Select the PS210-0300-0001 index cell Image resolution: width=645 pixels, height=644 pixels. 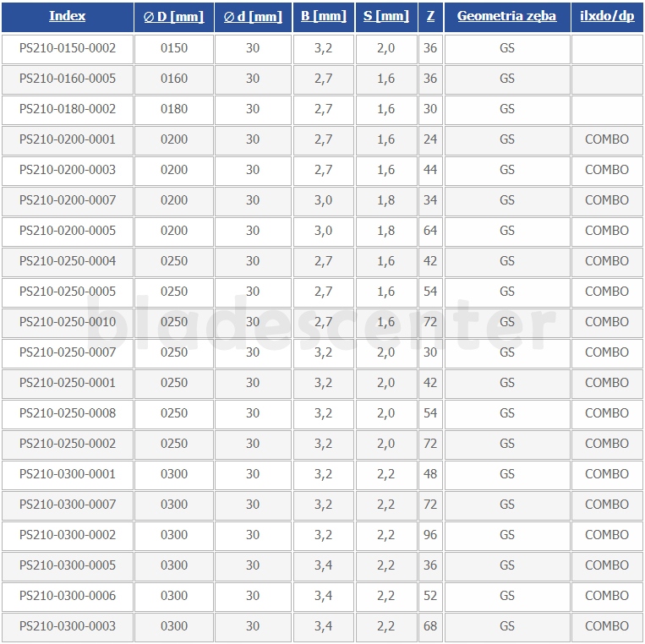click(x=68, y=474)
